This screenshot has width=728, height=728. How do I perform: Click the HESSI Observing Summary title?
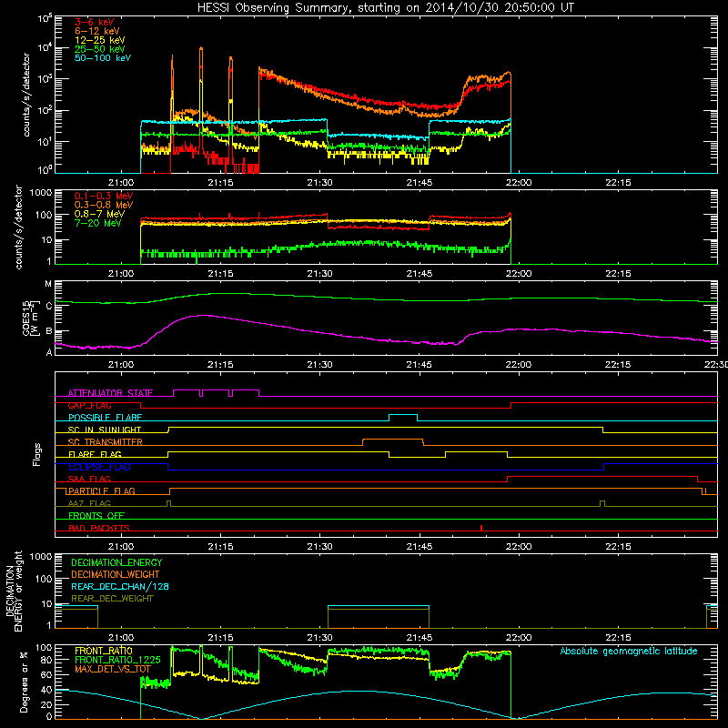[x=386, y=8]
